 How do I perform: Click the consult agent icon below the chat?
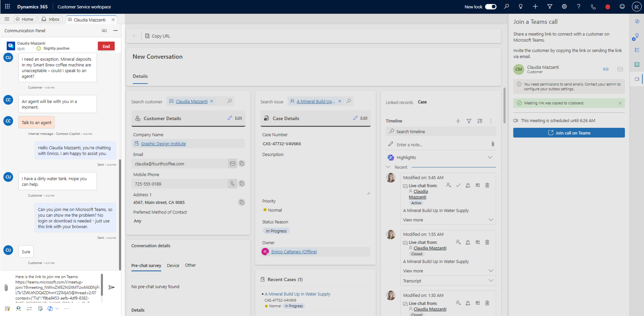[18, 308]
